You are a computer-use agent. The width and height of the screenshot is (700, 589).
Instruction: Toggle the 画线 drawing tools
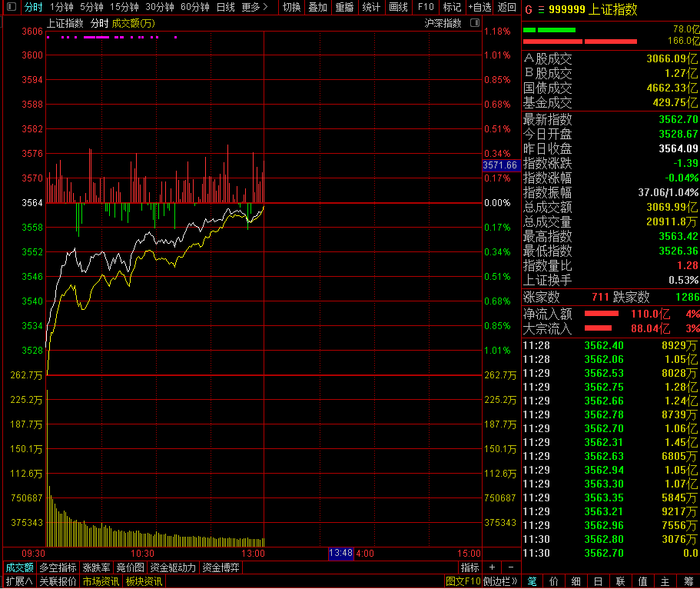click(x=398, y=7)
